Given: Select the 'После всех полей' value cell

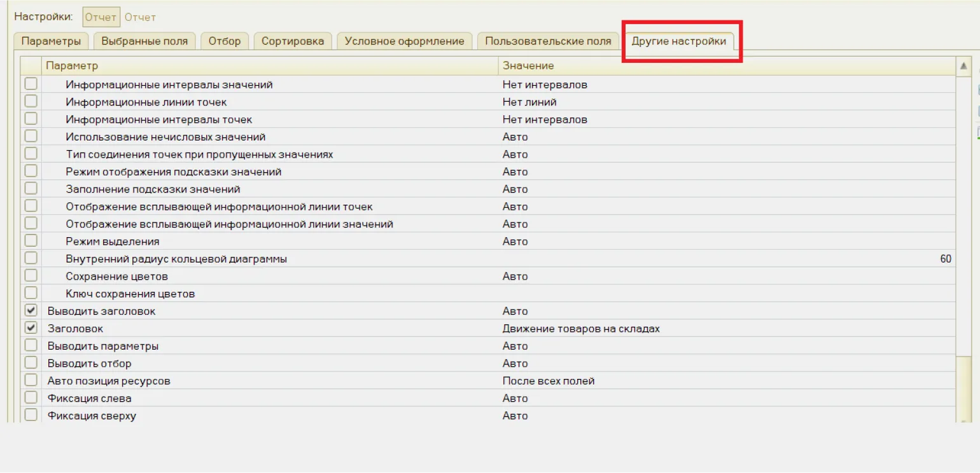Looking at the screenshot, I should 549,381.
